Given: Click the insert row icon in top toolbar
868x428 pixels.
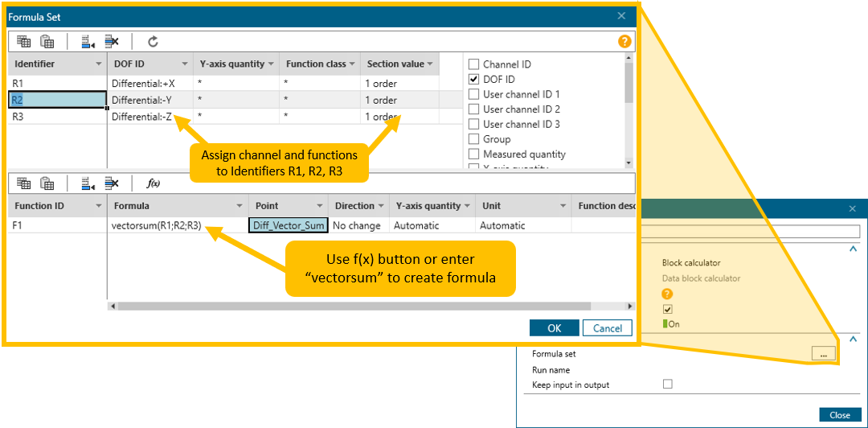Looking at the screenshot, I should (88, 42).
